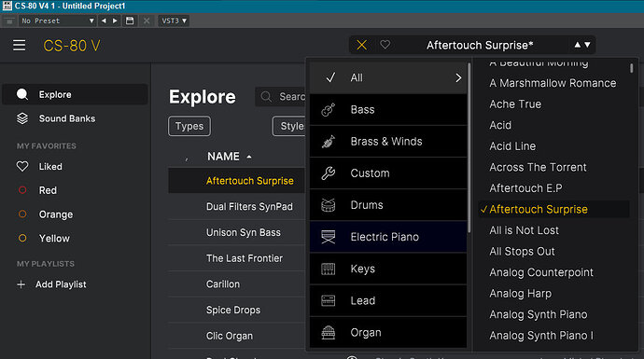Save preset using the floppy disk icon
Image resolution: width=644 pixels, height=359 pixels.
tap(130, 21)
